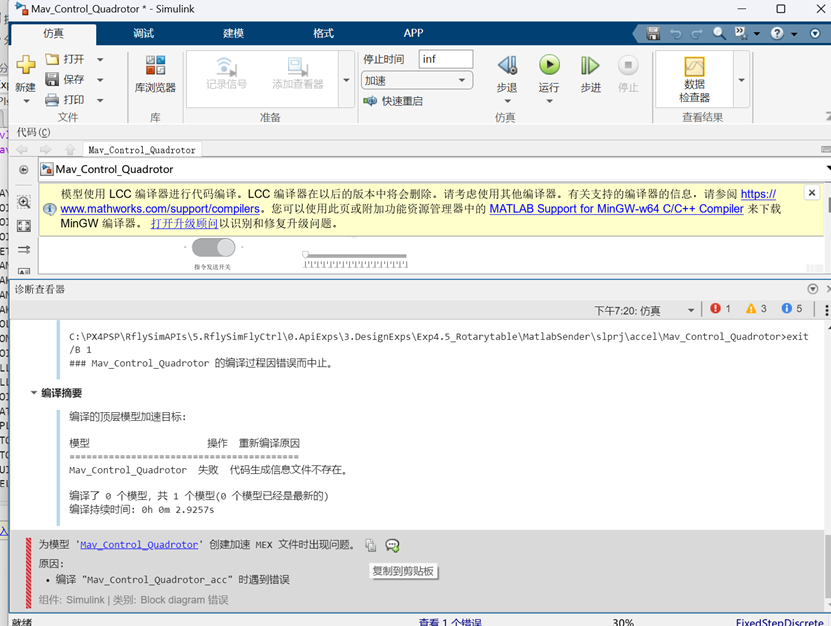Open the help question mark icon
Viewport: 831px width, 626px height.
click(777, 33)
